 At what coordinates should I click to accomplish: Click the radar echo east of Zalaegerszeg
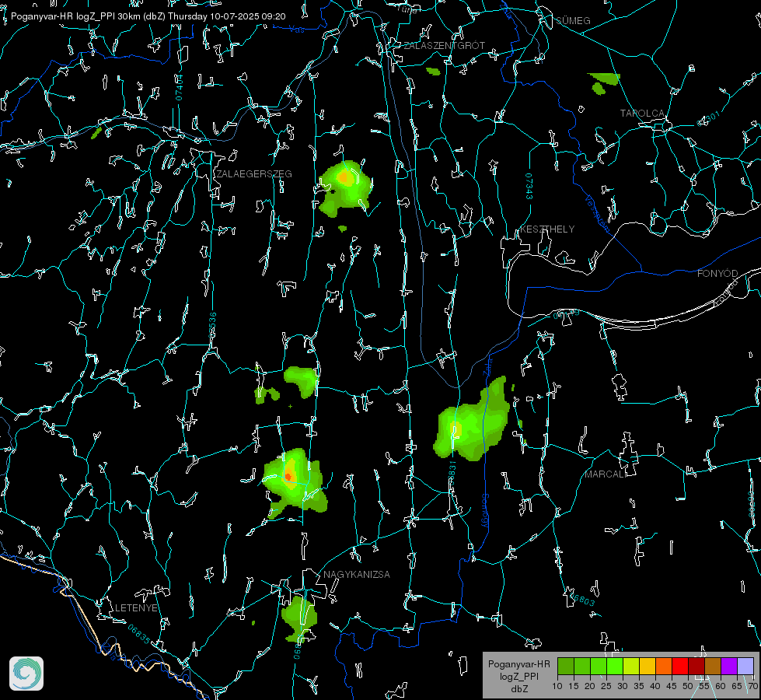pos(346,188)
